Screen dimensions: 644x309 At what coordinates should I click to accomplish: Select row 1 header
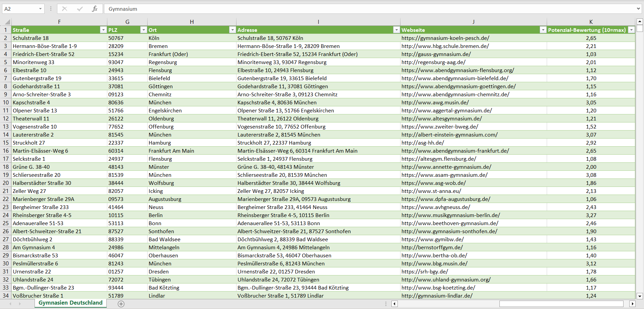[6, 30]
